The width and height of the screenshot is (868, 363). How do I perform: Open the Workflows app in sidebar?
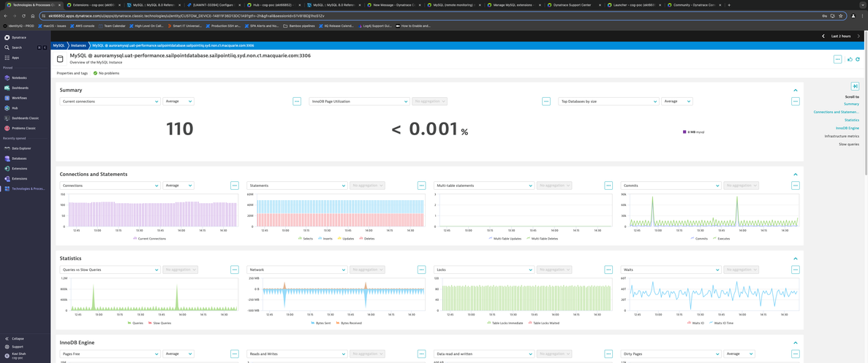point(19,98)
